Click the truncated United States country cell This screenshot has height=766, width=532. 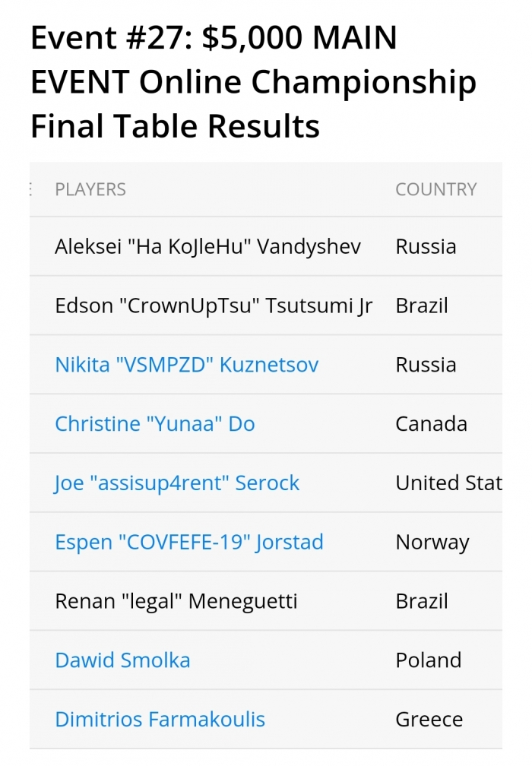click(x=449, y=483)
